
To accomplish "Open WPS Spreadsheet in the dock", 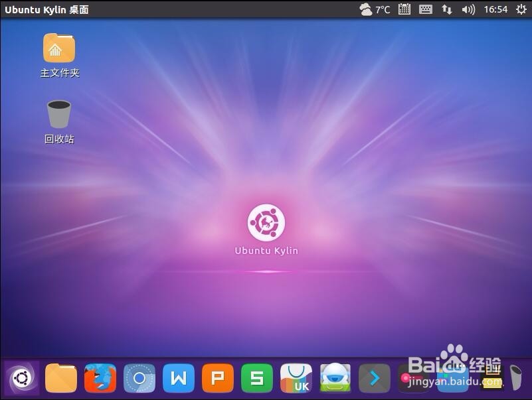I will pos(256,377).
